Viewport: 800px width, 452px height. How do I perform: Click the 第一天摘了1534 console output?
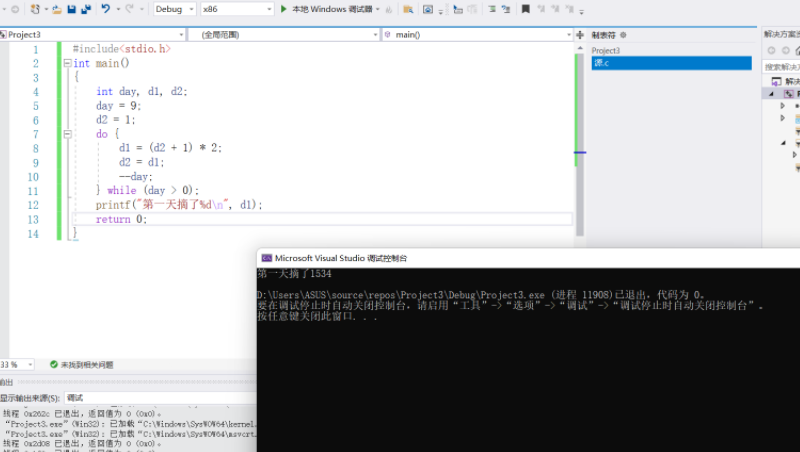pyautogui.click(x=294, y=274)
